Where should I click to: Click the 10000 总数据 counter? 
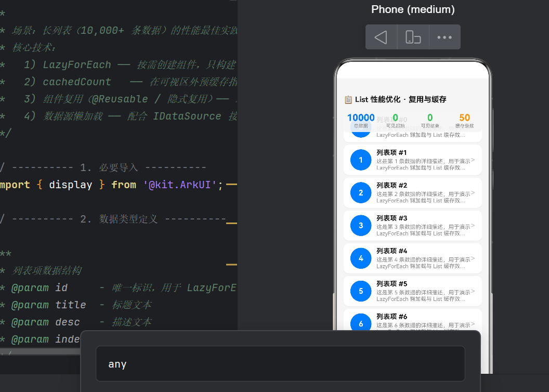[x=361, y=121]
